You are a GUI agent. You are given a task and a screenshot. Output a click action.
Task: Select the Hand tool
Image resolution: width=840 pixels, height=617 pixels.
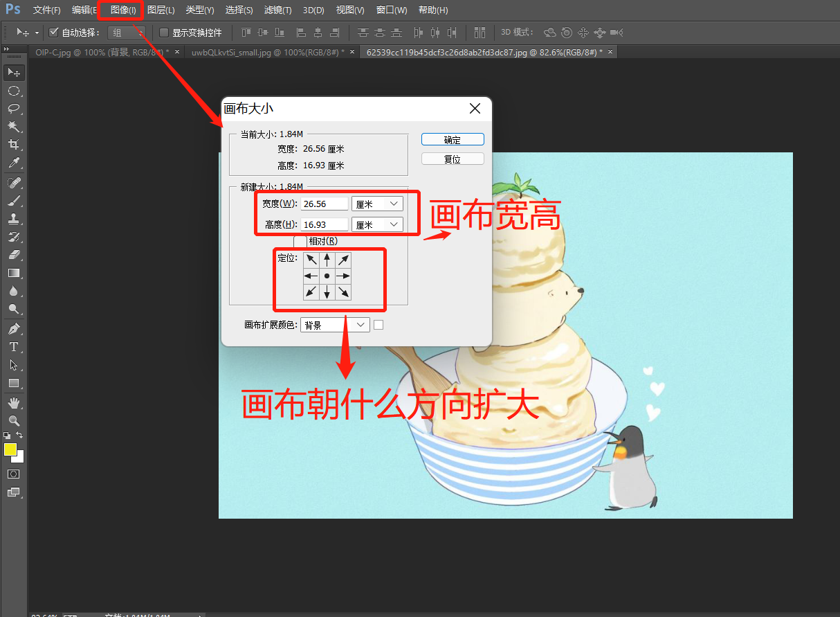click(14, 403)
